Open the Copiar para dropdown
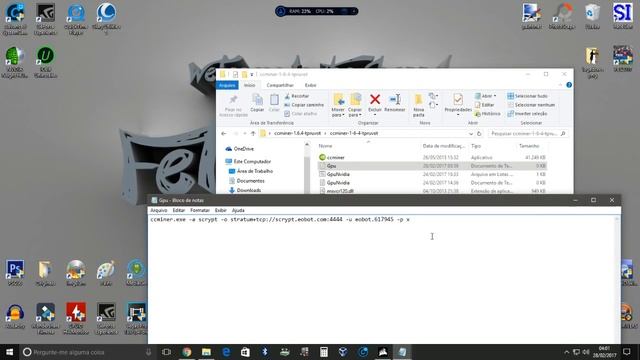Viewport: 640px width, 360px height. 355,105
